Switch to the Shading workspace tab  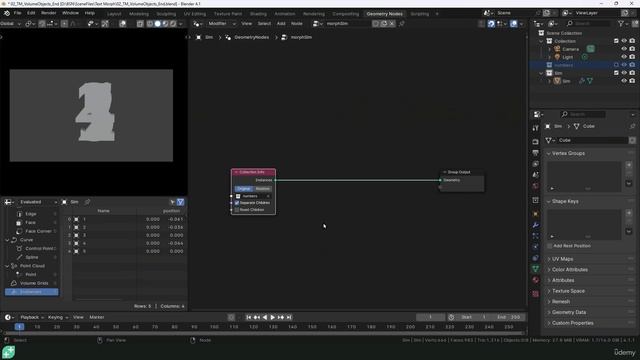[x=258, y=14]
